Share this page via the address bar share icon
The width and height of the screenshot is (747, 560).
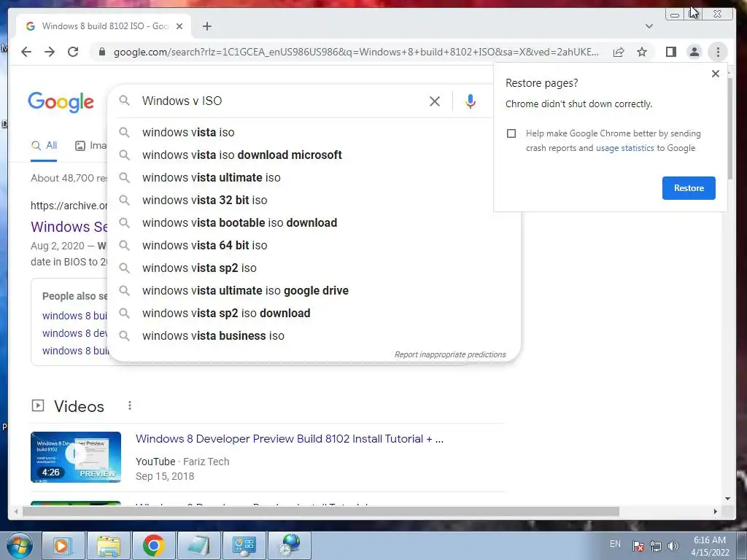(x=619, y=52)
